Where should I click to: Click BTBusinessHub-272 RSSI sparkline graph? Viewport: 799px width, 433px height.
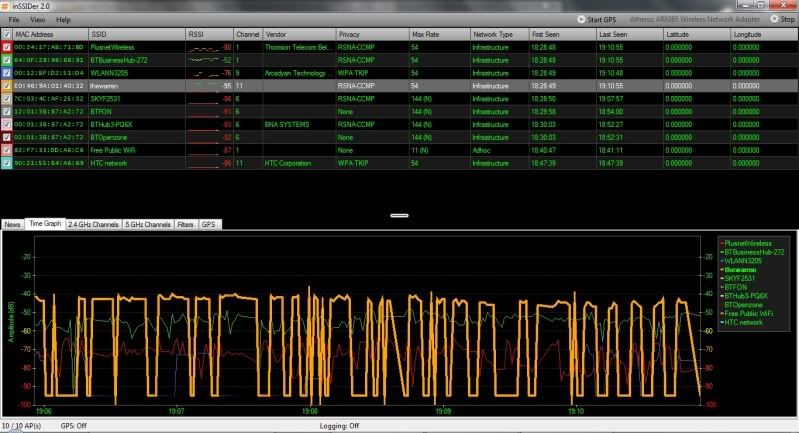click(203, 61)
